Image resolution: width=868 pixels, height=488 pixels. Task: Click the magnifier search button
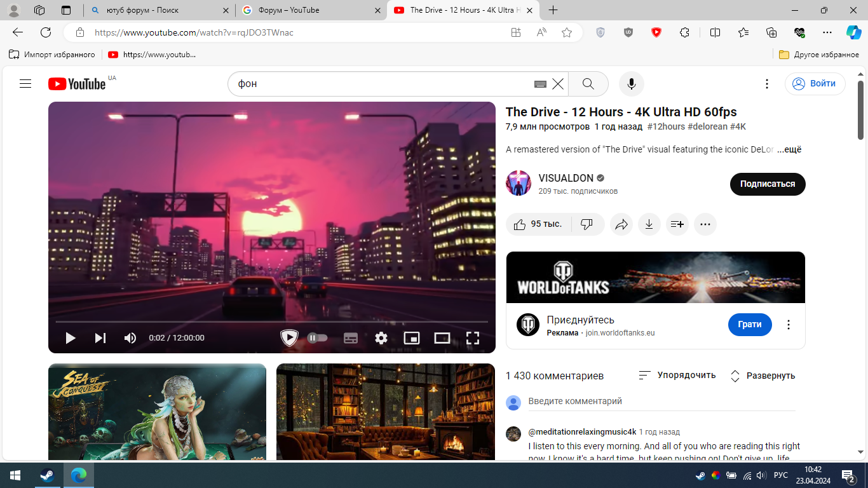pos(588,84)
